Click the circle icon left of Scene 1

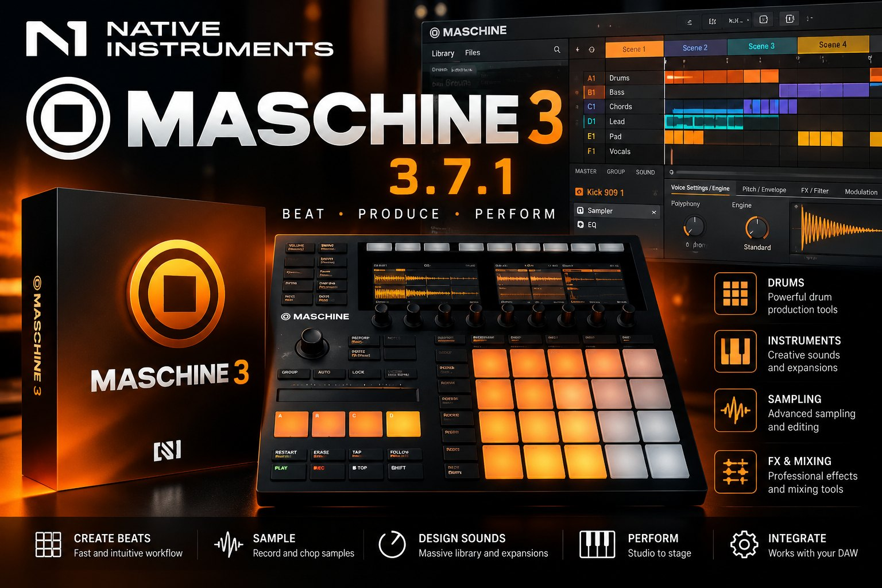[591, 49]
